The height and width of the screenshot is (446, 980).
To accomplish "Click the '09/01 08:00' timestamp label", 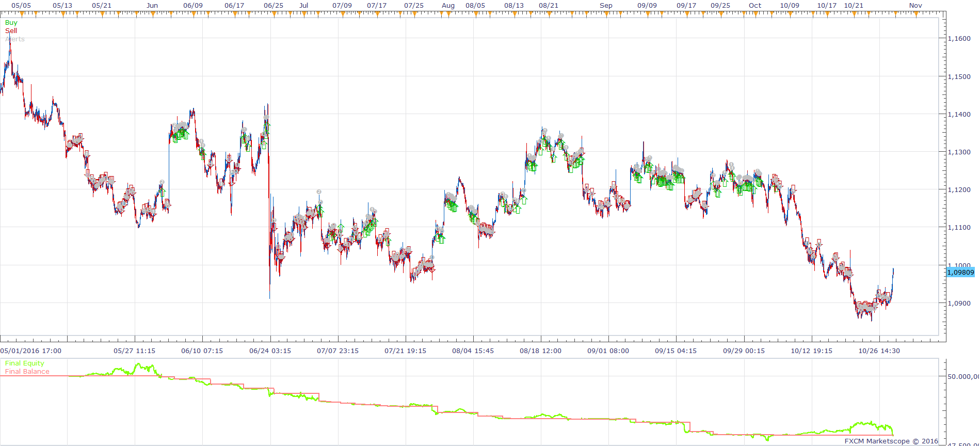I will (608, 351).
